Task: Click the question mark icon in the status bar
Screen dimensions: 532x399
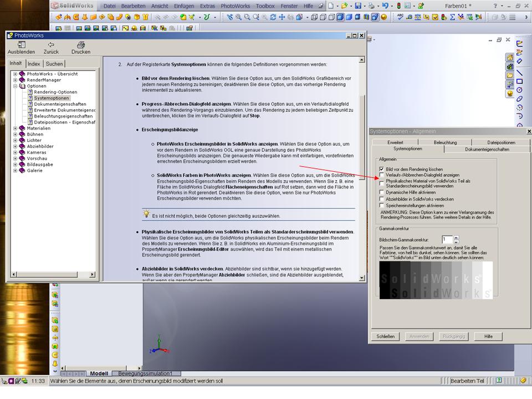Action: 499,381
